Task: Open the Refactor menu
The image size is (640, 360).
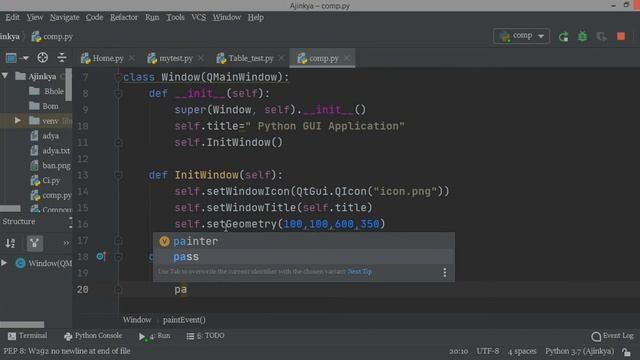Action: coord(124,17)
